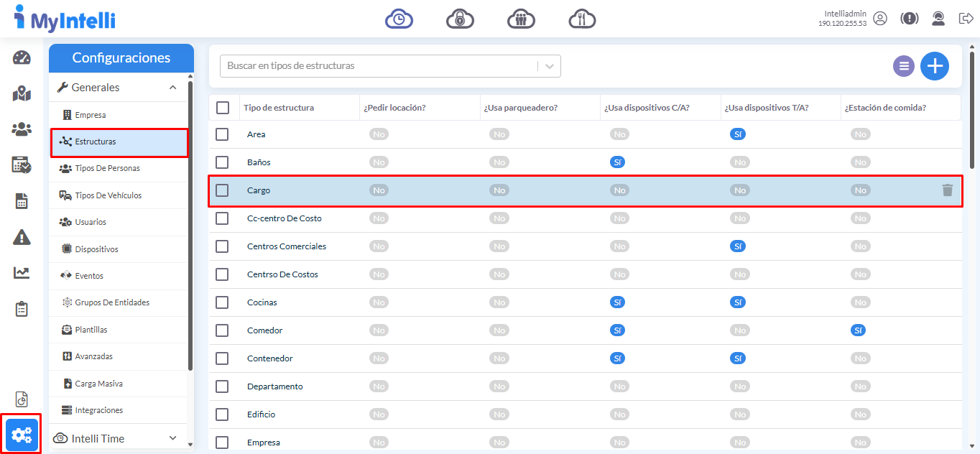
Task: Expand the Intelli Time section
Action: coord(172,438)
